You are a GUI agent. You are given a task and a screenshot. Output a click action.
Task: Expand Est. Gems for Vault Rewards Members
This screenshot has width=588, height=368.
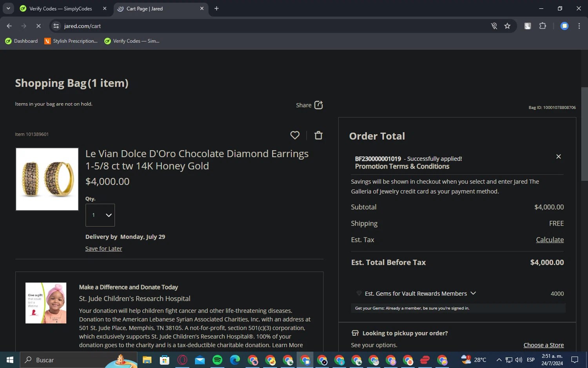tap(473, 293)
